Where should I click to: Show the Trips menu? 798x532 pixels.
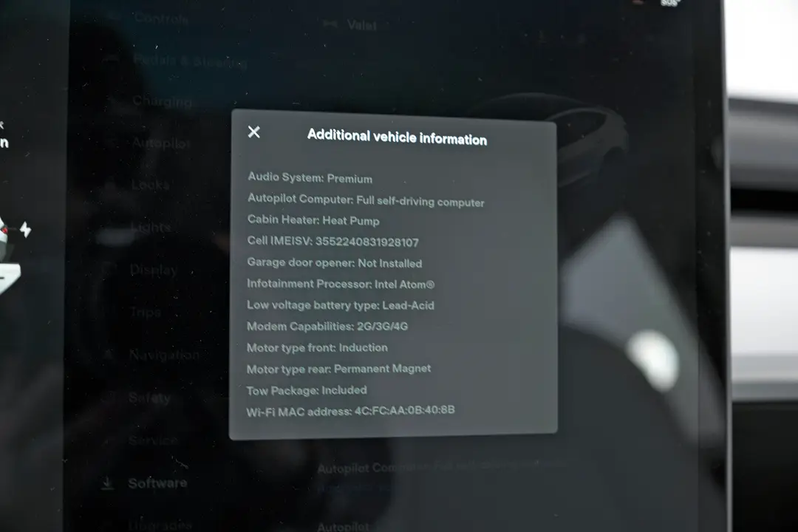pos(146,312)
